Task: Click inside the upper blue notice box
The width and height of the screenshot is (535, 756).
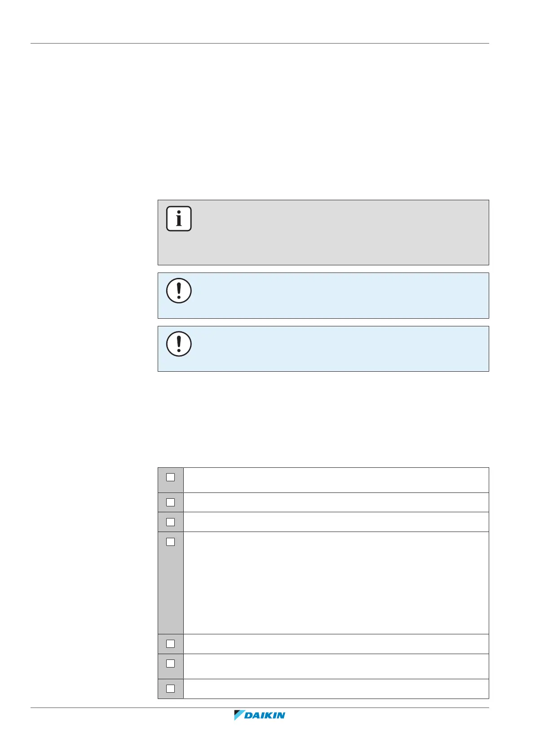Action: pyautogui.click(x=337, y=295)
